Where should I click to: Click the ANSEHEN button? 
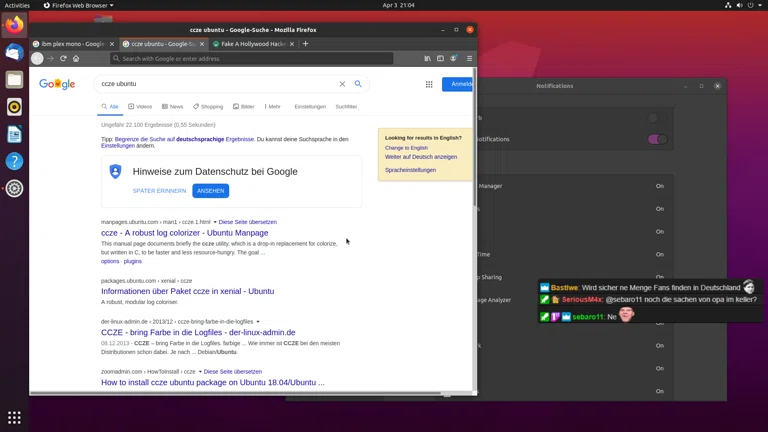tap(211, 191)
